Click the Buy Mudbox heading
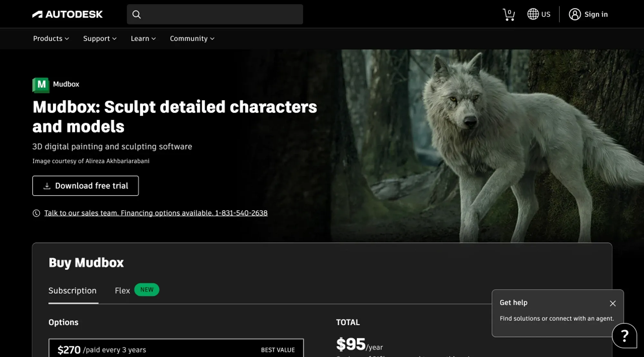 click(x=86, y=263)
